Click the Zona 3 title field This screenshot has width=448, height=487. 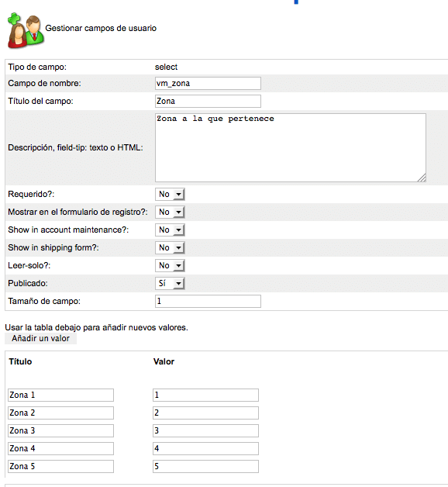61,431
